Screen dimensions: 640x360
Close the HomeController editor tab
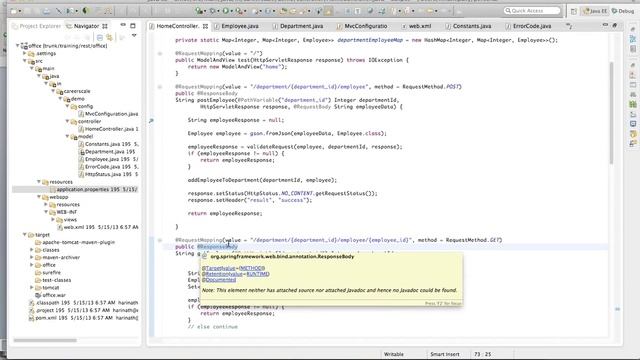tap(205, 26)
